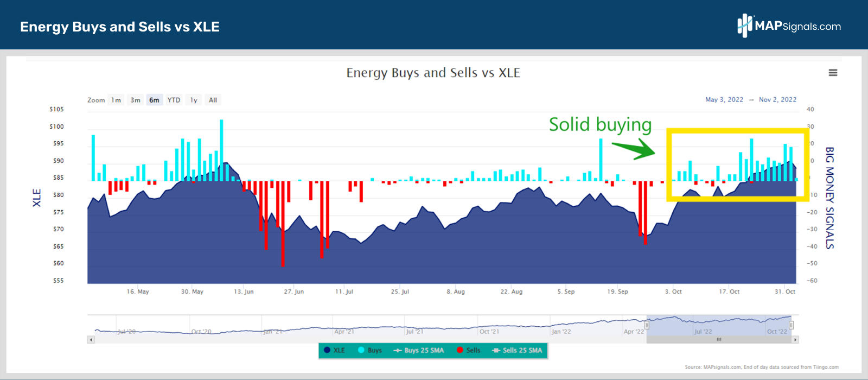The width and height of the screenshot is (868, 380).
Task: Click the 'Energy Buys and Sells vs XLE' chart title
Action: [x=433, y=73]
